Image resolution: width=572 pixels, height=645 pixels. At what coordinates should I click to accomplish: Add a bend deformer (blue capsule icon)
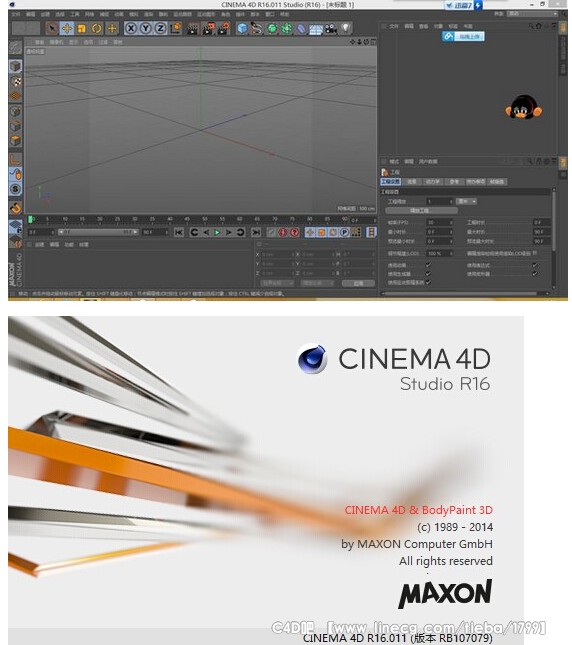(x=301, y=28)
